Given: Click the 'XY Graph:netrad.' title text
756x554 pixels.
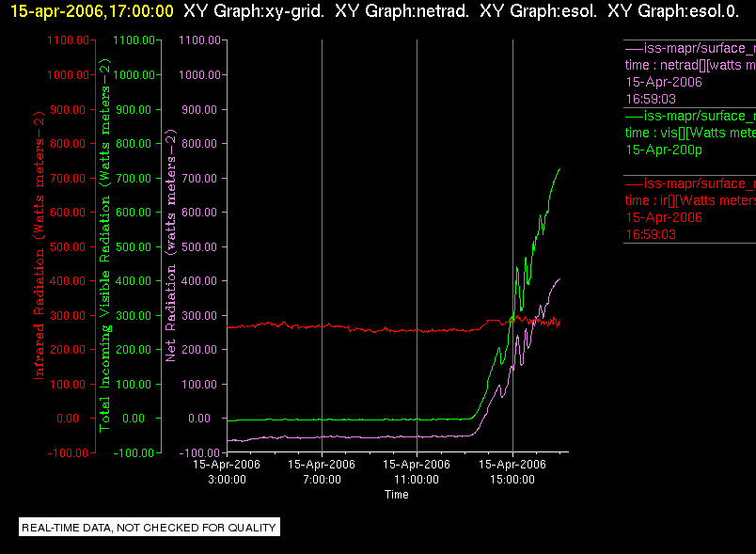Looking at the screenshot, I should click(402, 10).
